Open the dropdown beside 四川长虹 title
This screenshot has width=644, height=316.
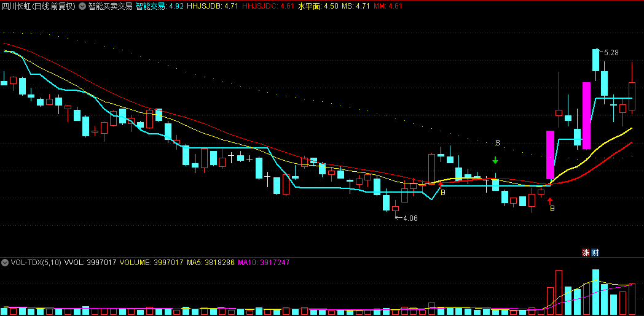click(82, 6)
